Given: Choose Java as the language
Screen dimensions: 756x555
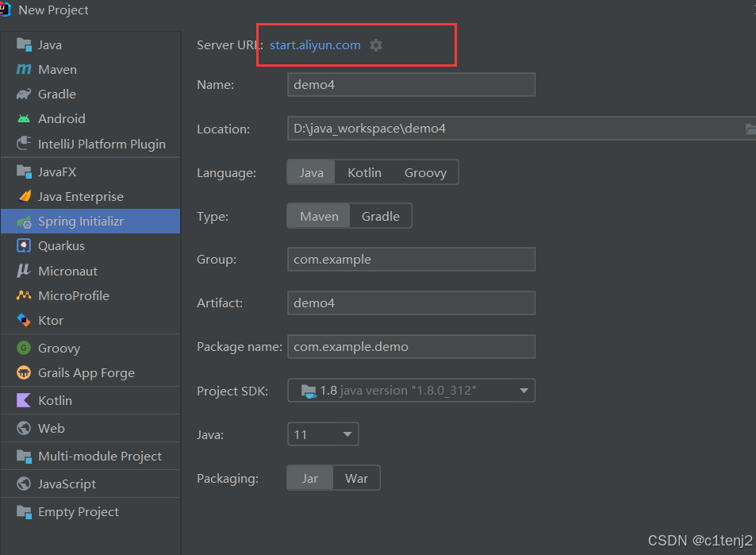Looking at the screenshot, I should click(x=311, y=173).
